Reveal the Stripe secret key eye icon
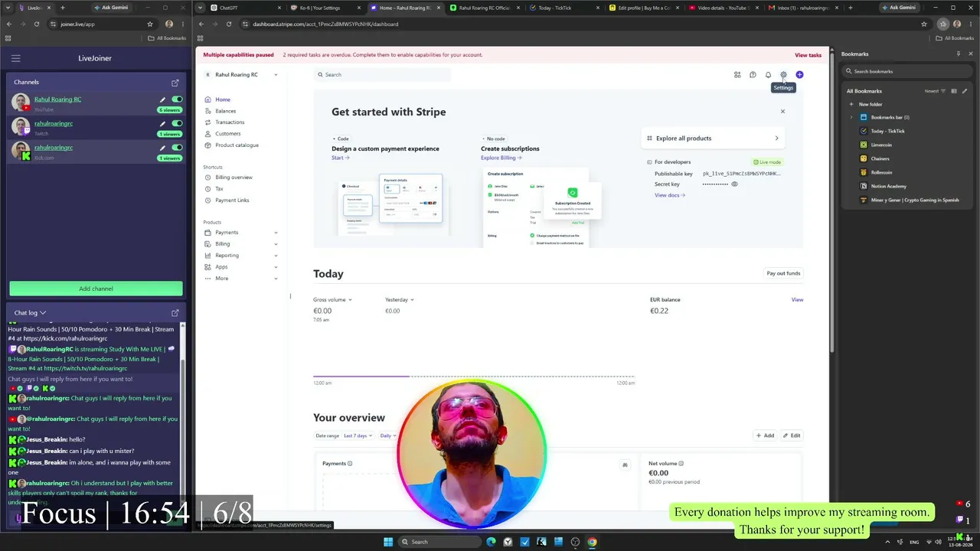 coord(734,184)
